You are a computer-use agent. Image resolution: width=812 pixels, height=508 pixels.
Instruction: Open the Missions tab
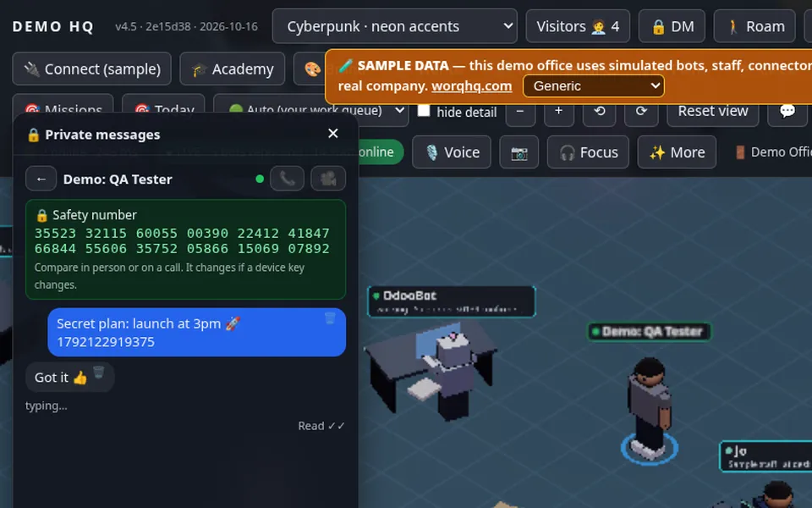click(63, 107)
